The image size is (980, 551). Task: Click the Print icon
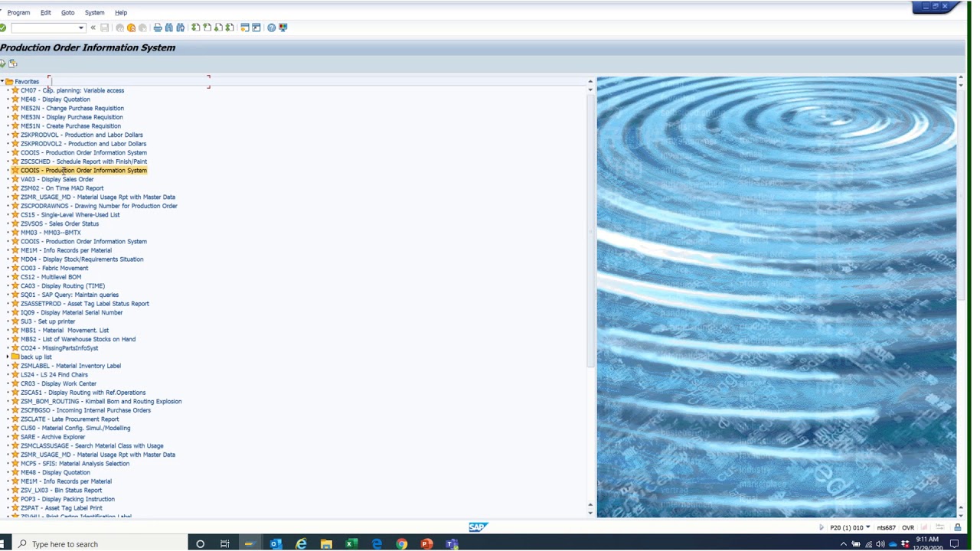pos(158,28)
